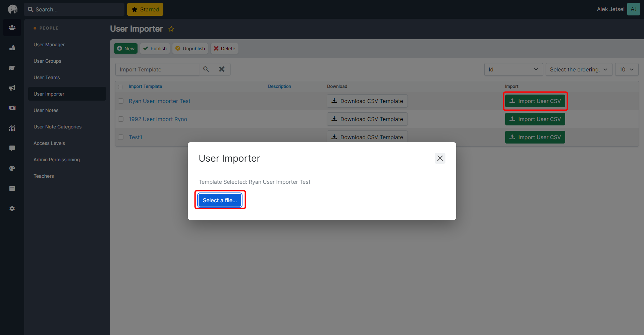The height and width of the screenshot is (335, 644).
Task: Clear the Import Template filter
Action: click(x=222, y=69)
